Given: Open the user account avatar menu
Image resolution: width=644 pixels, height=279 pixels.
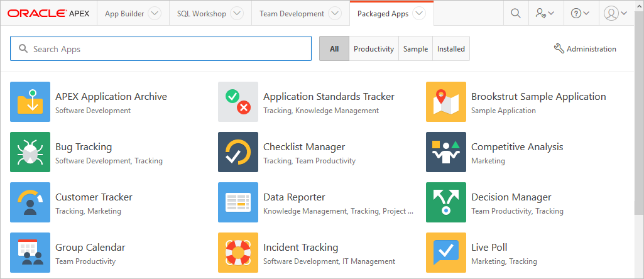Looking at the screenshot, I should coord(615,13).
